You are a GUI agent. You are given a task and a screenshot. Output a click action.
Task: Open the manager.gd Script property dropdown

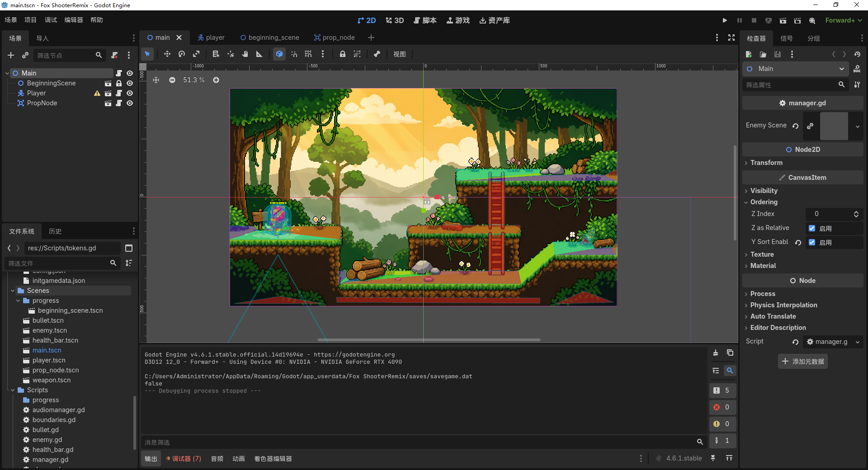857,342
